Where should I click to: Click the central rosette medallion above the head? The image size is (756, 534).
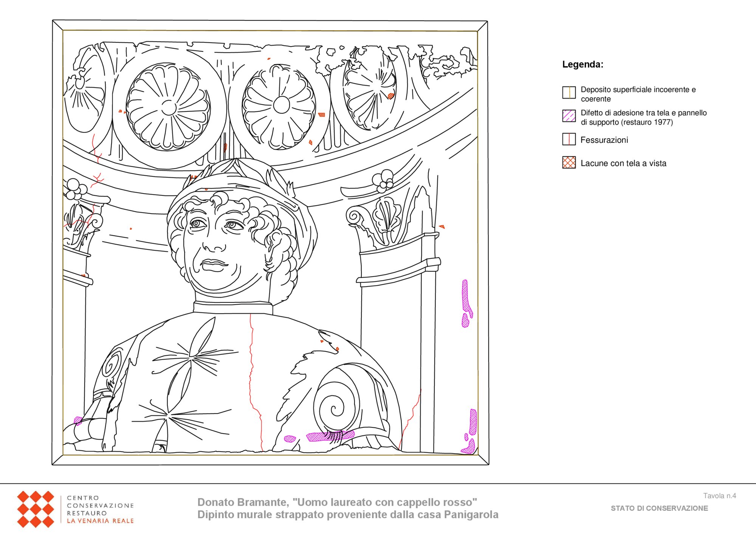click(281, 105)
